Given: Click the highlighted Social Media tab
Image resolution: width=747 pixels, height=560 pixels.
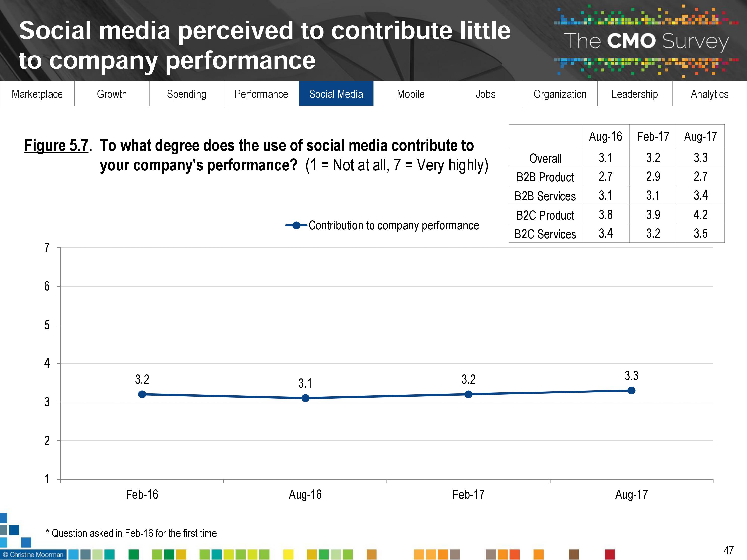Looking at the screenshot, I should (336, 94).
